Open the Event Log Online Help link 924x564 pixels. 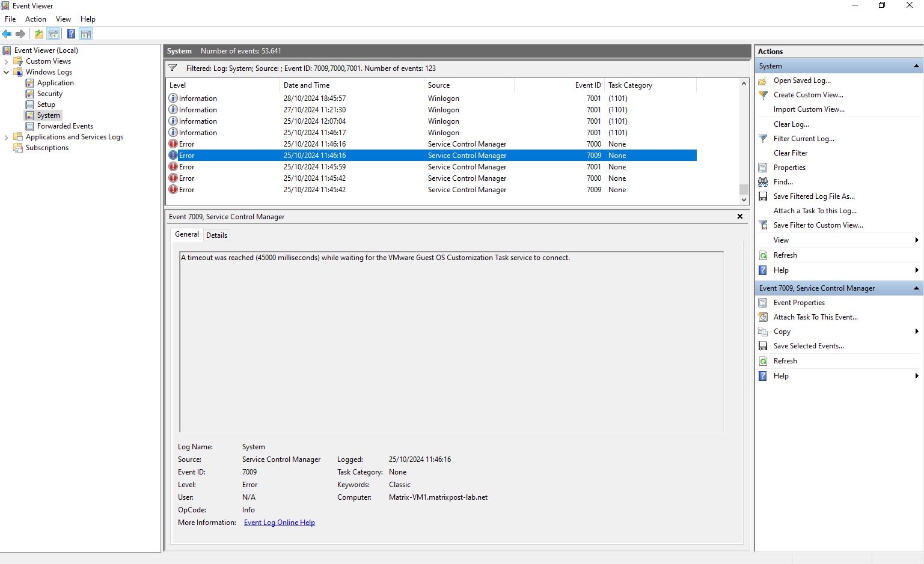pyautogui.click(x=280, y=523)
